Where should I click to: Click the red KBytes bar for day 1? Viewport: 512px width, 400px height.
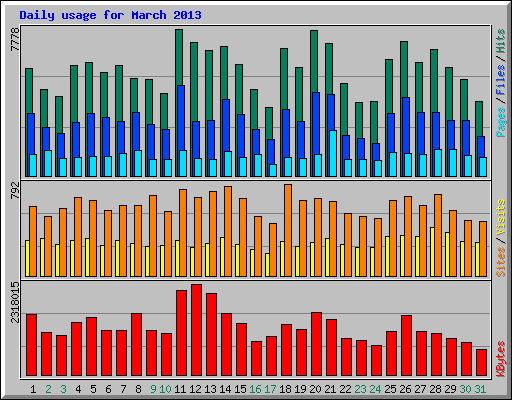(x=31, y=345)
